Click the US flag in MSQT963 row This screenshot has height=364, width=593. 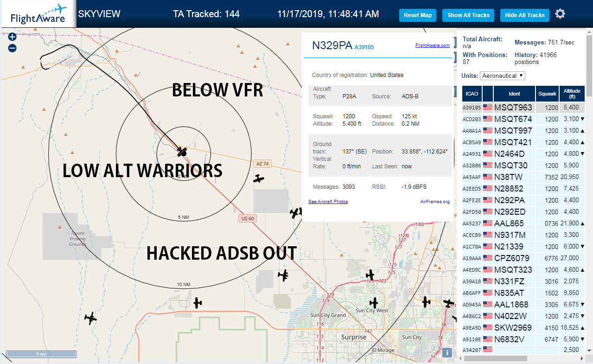(x=488, y=108)
